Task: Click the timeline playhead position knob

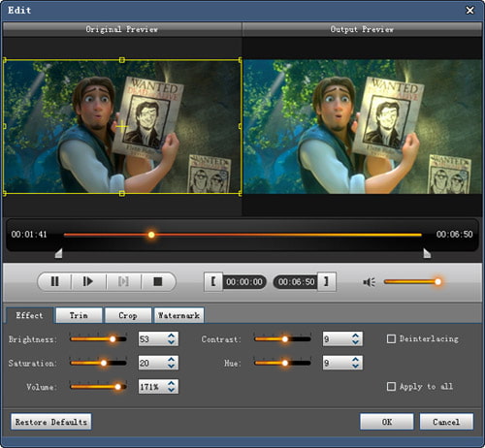Action: click(151, 235)
